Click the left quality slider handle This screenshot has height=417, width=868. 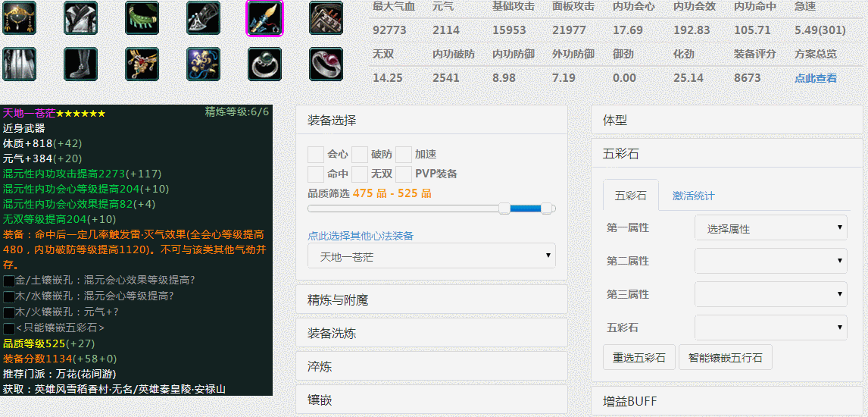504,208
